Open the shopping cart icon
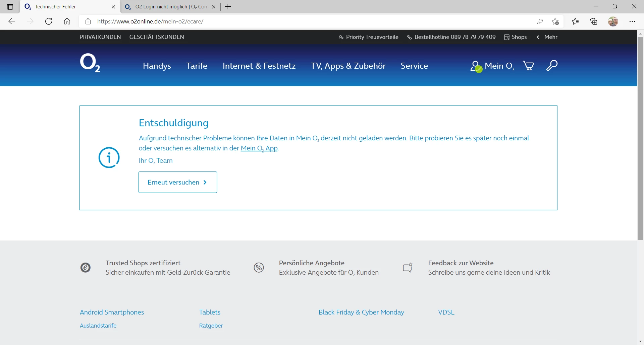This screenshot has height=345, width=644. tap(529, 66)
